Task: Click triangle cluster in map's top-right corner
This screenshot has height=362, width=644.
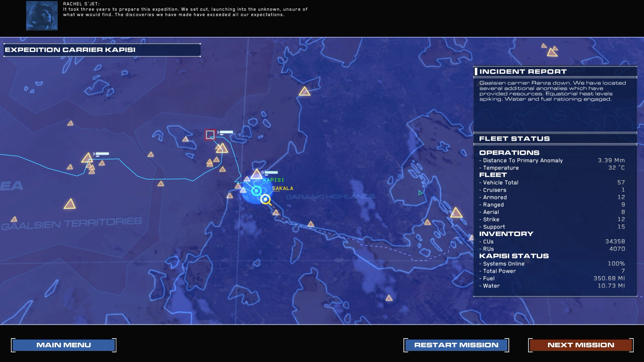Action: 551,51
